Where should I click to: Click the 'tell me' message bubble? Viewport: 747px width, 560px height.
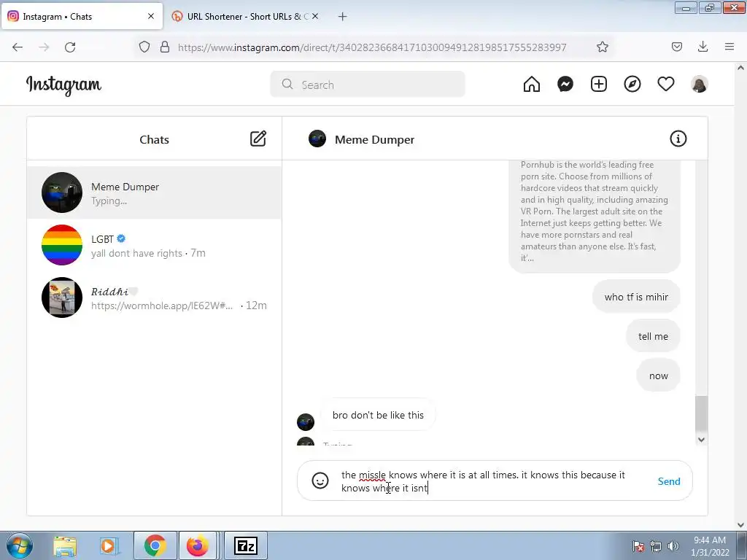click(x=653, y=336)
